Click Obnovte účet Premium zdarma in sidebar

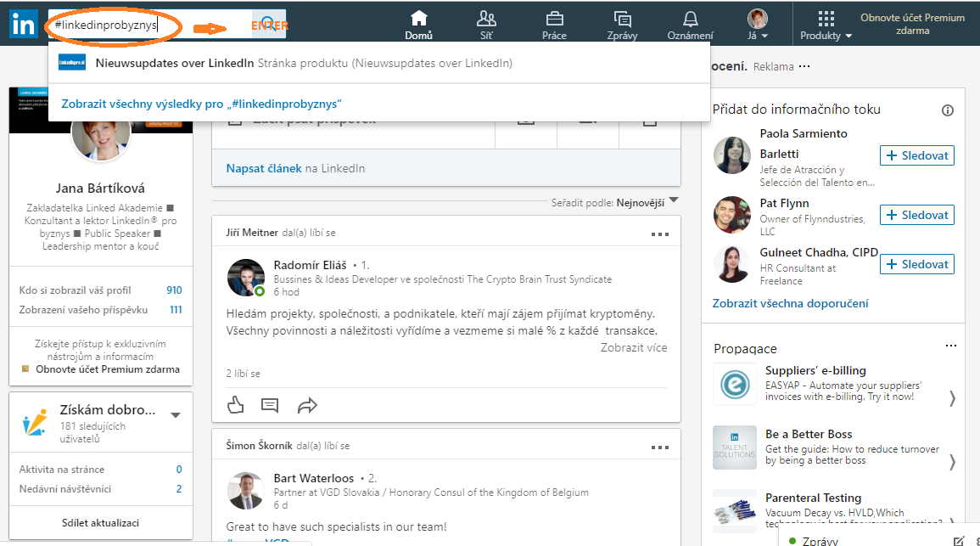tap(108, 369)
